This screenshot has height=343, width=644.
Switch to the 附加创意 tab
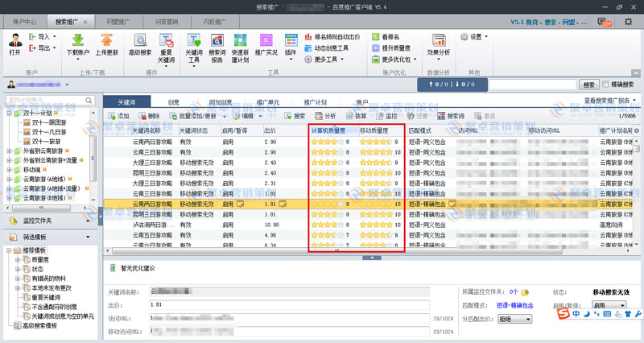coord(221,102)
